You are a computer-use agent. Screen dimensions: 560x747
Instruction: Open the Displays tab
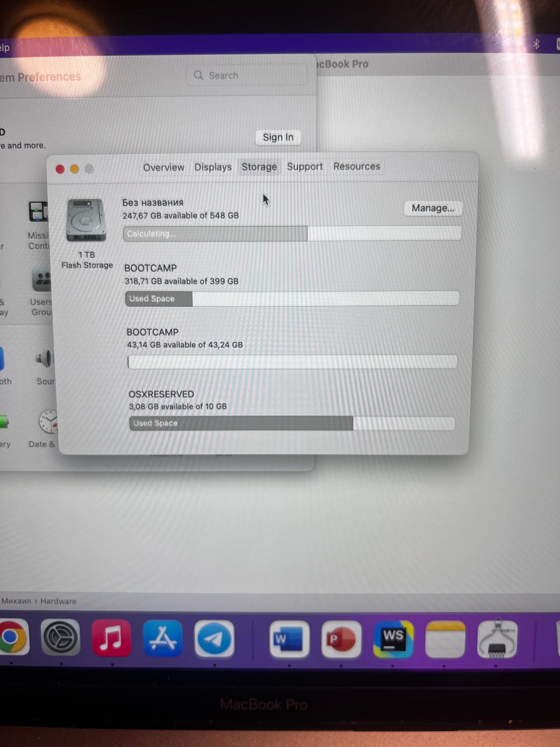pyautogui.click(x=213, y=167)
